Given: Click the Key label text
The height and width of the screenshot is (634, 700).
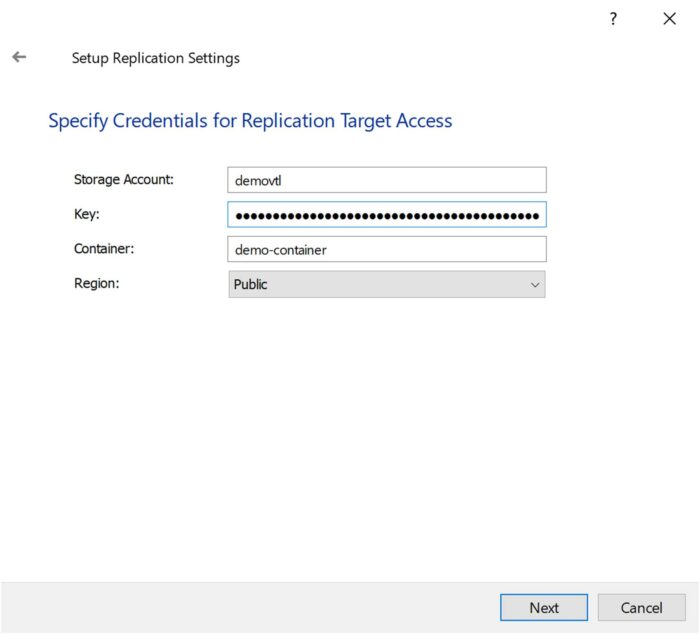Looking at the screenshot, I should (x=86, y=215).
